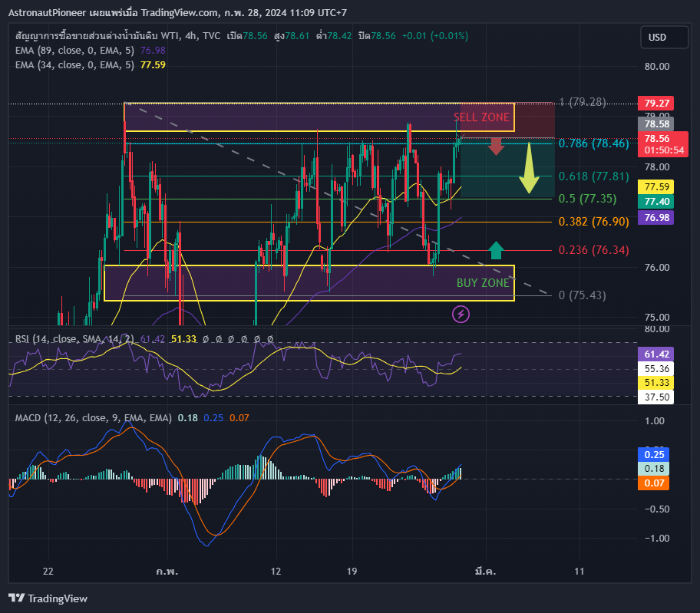Click the 0.18 MACD histogram value tag
Image resolution: width=700 pixels, height=613 pixels.
[654, 469]
